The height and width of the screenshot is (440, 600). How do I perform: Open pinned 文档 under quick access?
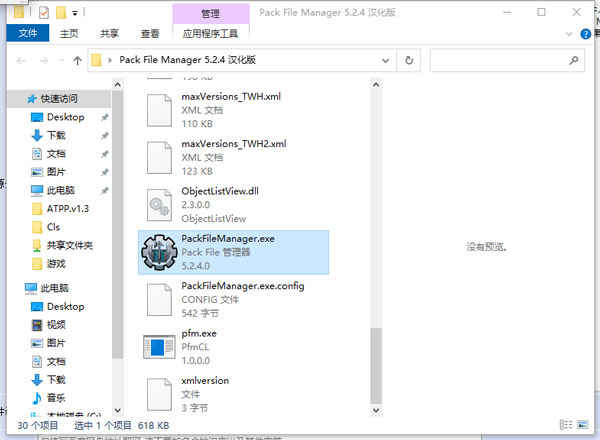pyautogui.click(x=56, y=154)
